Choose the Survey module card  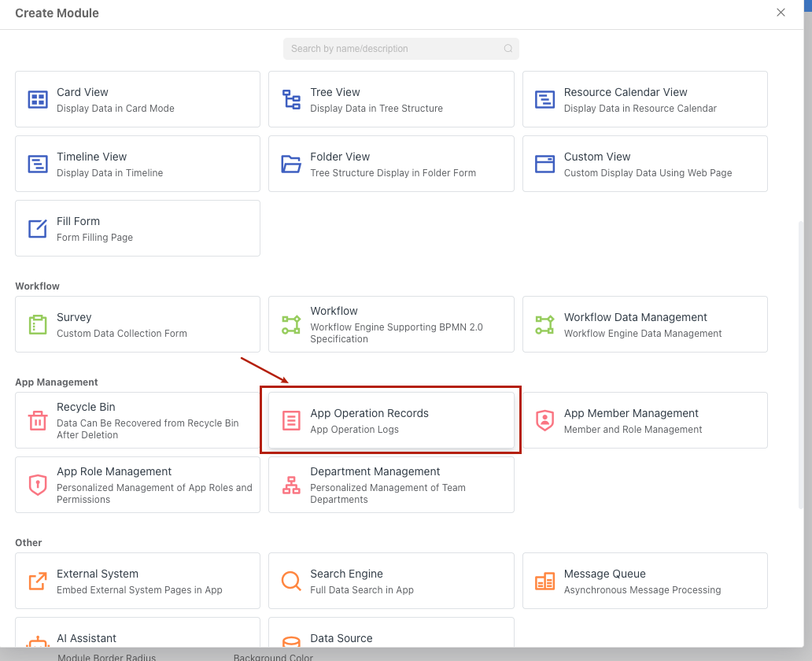[137, 324]
